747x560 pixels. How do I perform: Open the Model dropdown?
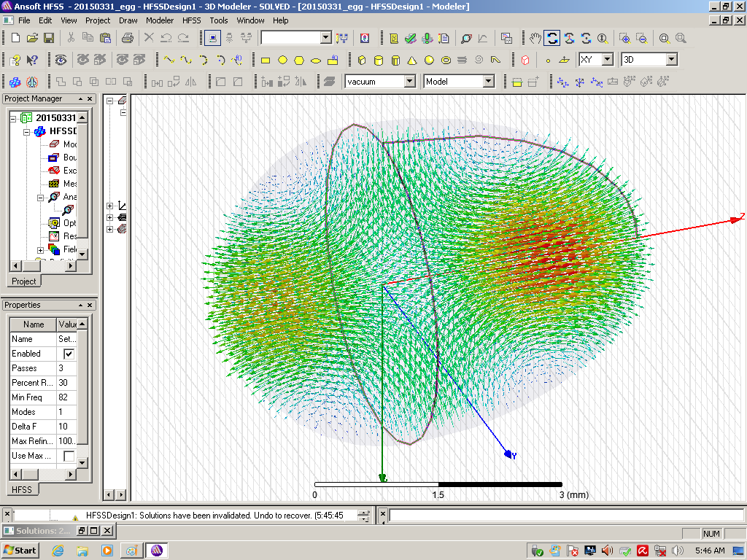point(488,82)
